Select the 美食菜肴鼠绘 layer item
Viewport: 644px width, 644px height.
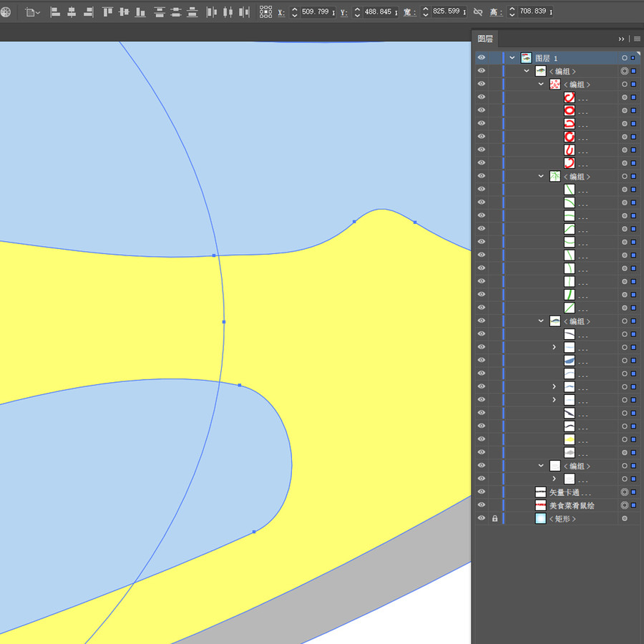click(557, 504)
